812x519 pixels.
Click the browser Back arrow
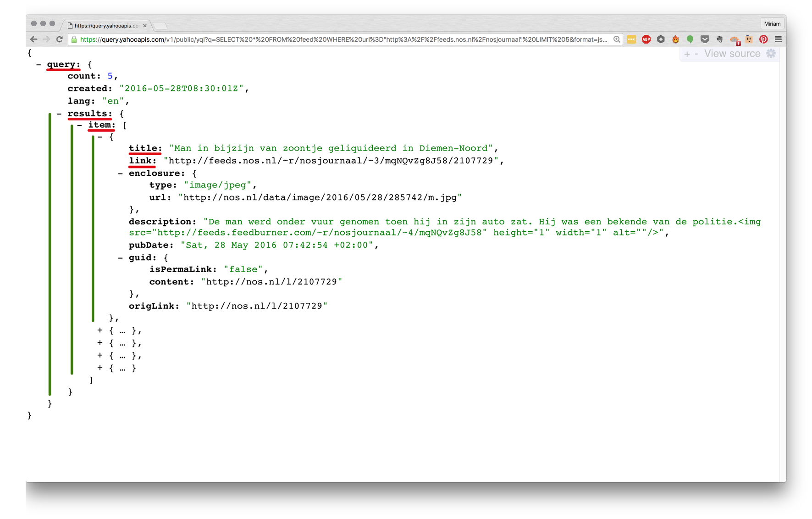tap(34, 39)
